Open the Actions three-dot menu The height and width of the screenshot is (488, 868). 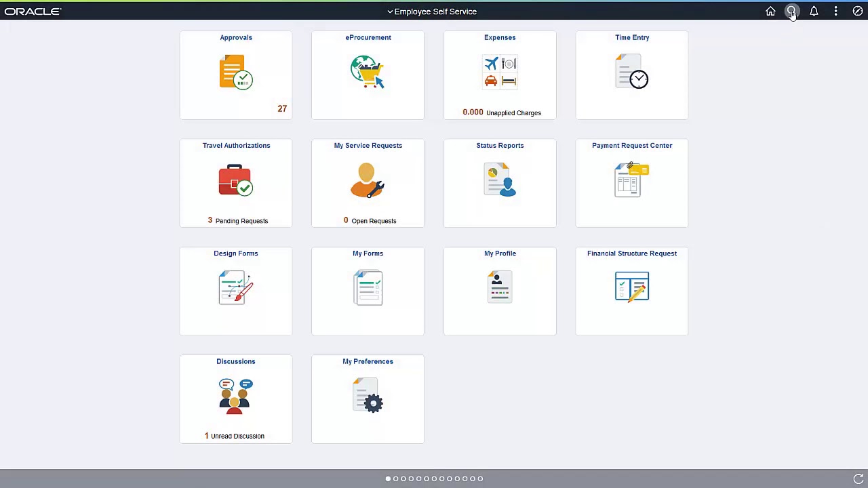coord(835,12)
